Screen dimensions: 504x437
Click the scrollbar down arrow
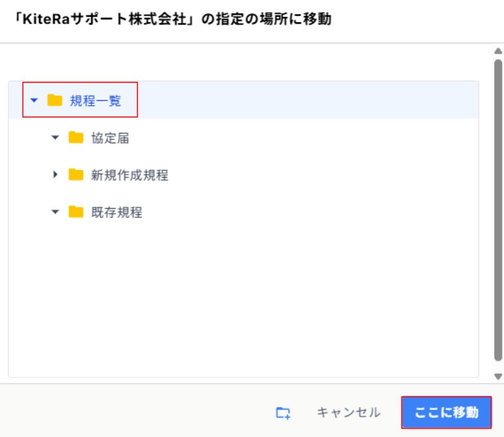click(x=498, y=376)
